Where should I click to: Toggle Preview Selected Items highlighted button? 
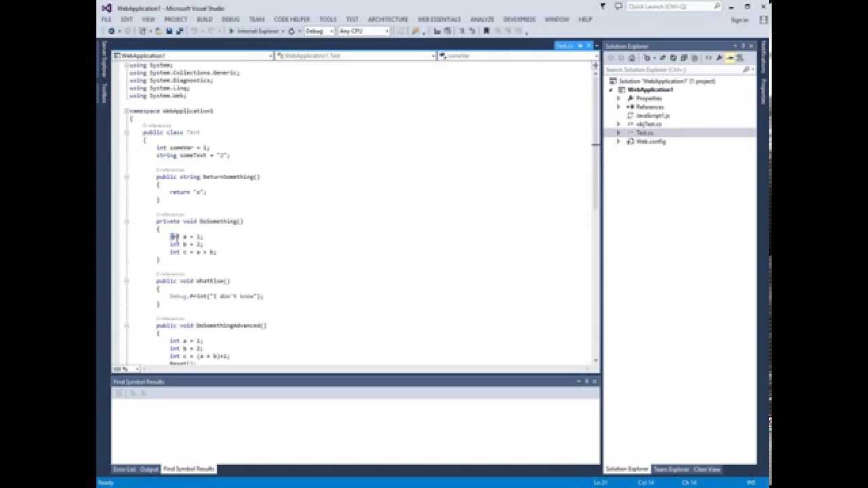[x=730, y=58]
